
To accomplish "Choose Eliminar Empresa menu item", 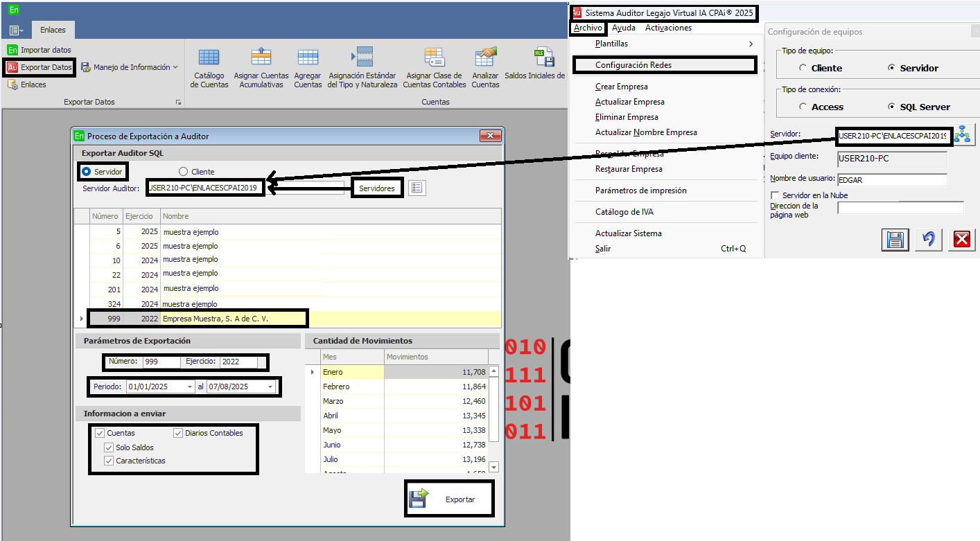I will pyautogui.click(x=627, y=117).
